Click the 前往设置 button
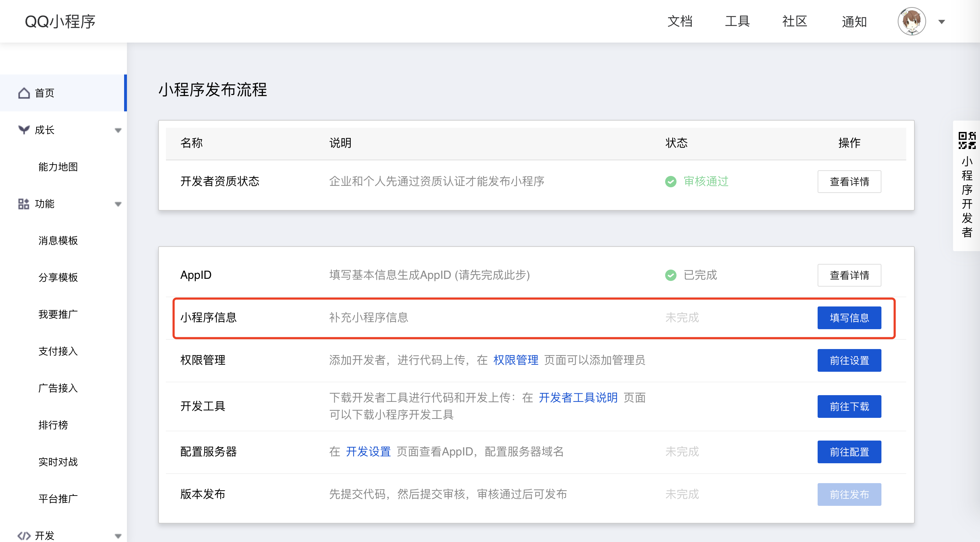The image size is (980, 542). 849,360
